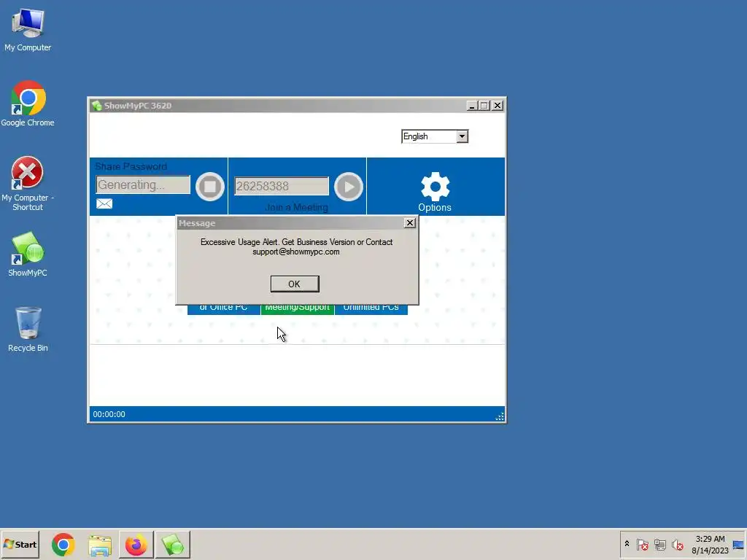The height and width of the screenshot is (560, 747).
Task: Select the Recycle Bin desktop icon
Action: [28, 330]
